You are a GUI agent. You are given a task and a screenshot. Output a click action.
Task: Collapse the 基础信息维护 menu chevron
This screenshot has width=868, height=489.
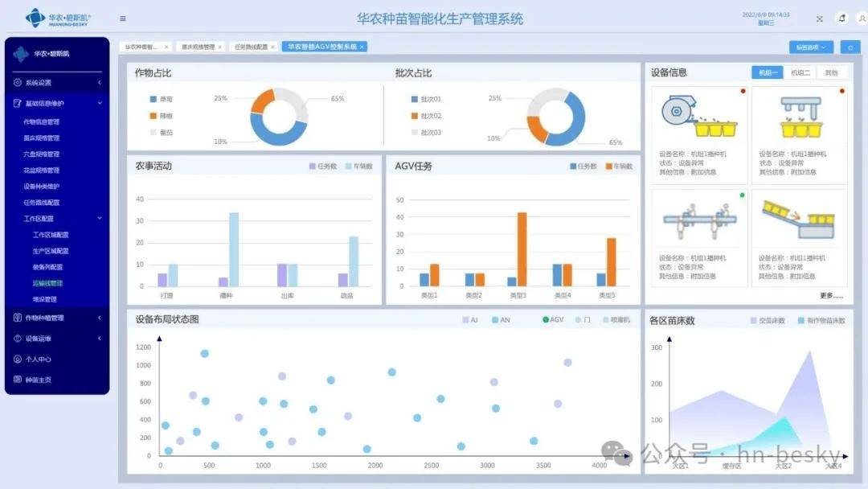100,103
